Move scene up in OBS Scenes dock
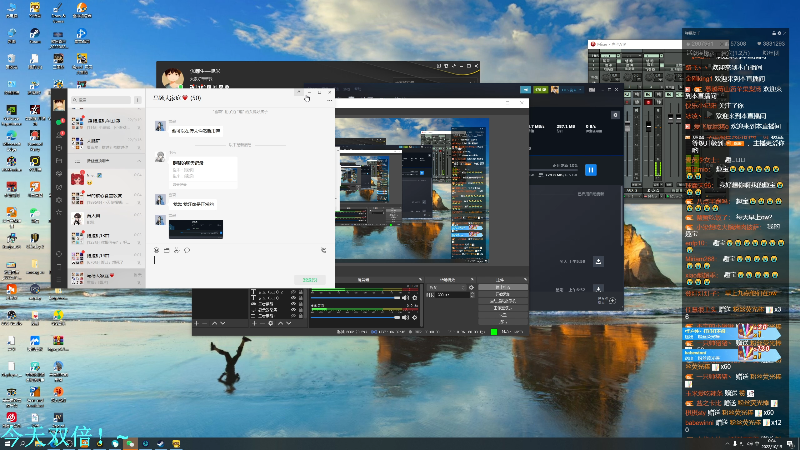 pos(214,323)
